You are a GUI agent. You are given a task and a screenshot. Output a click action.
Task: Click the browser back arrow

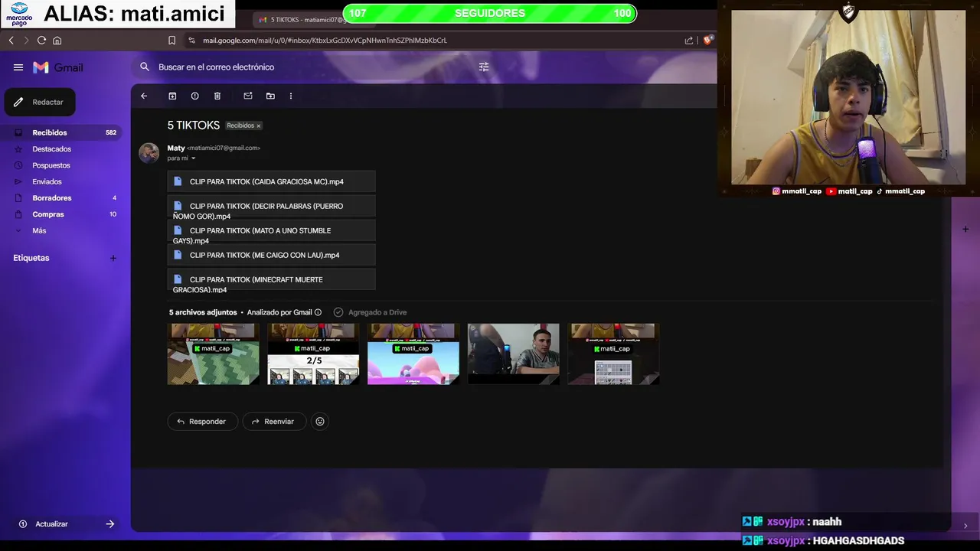(x=11, y=41)
